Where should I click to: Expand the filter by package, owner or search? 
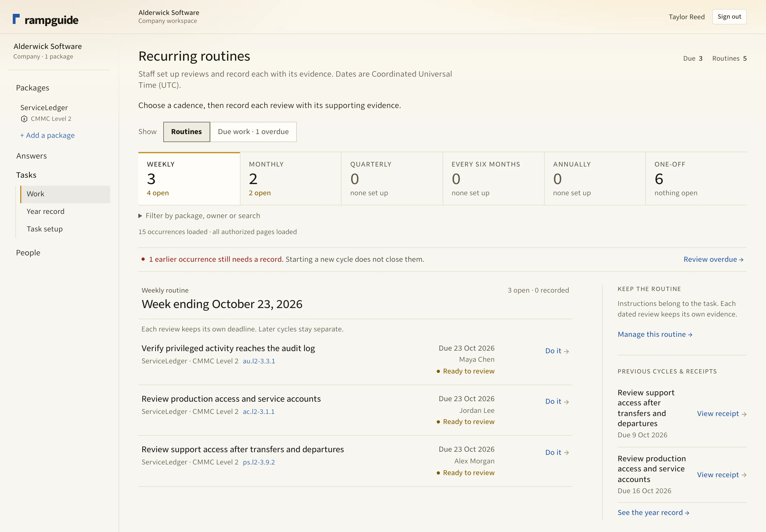click(x=199, y=216)
